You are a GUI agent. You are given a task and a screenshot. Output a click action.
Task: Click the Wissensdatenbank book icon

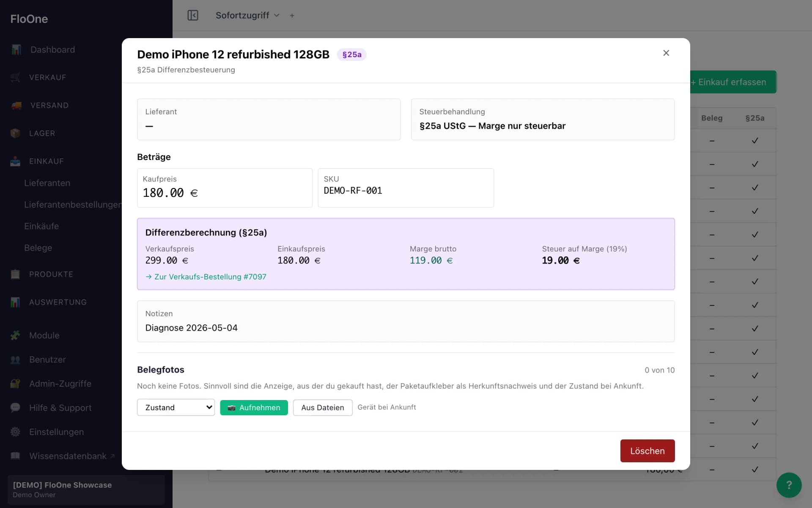pyautogui.click(x=15, y=456)
